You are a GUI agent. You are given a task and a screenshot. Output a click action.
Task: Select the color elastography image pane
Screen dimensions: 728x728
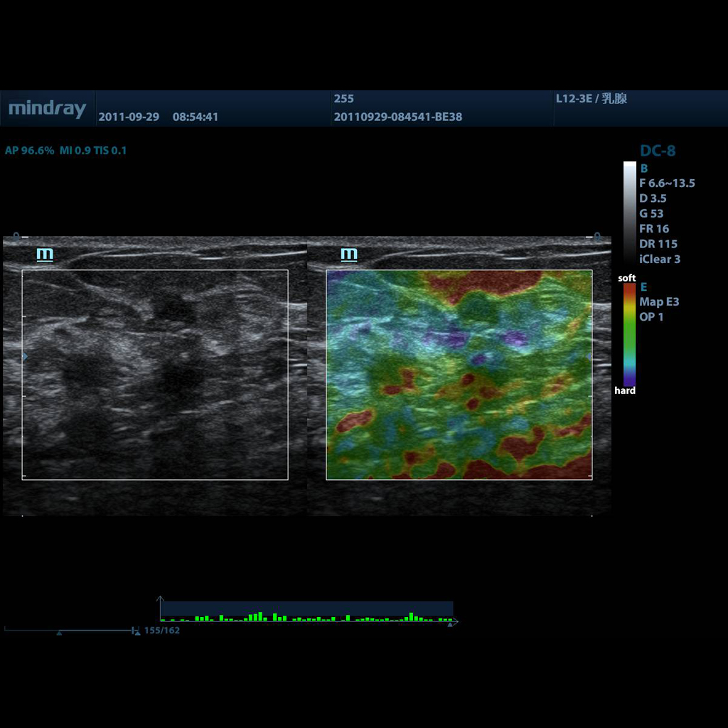click(459, 373)
